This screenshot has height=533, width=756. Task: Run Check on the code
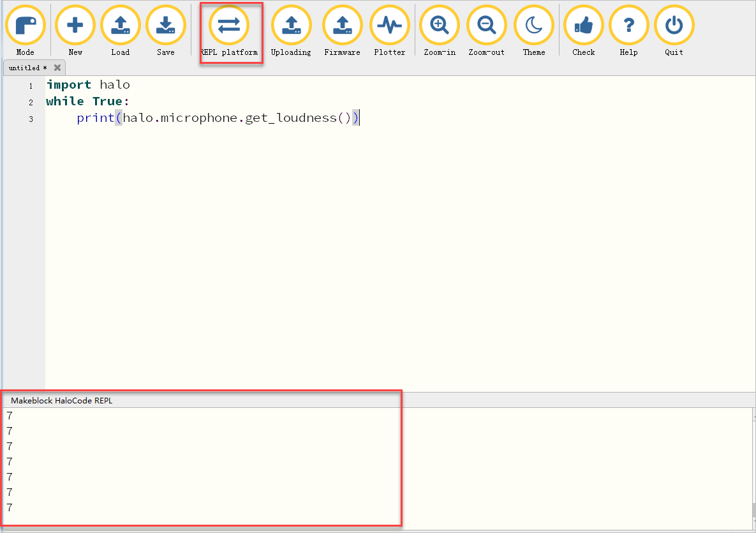583,26
